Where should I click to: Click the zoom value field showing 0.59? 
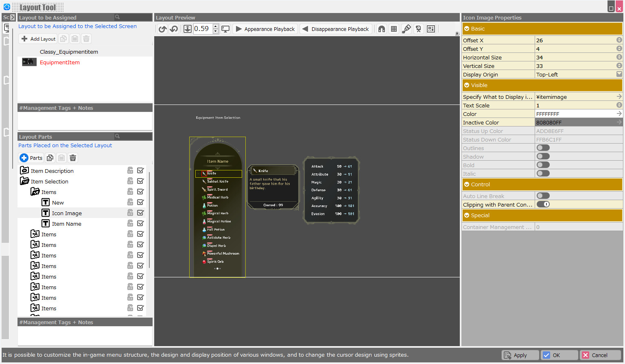202,29
